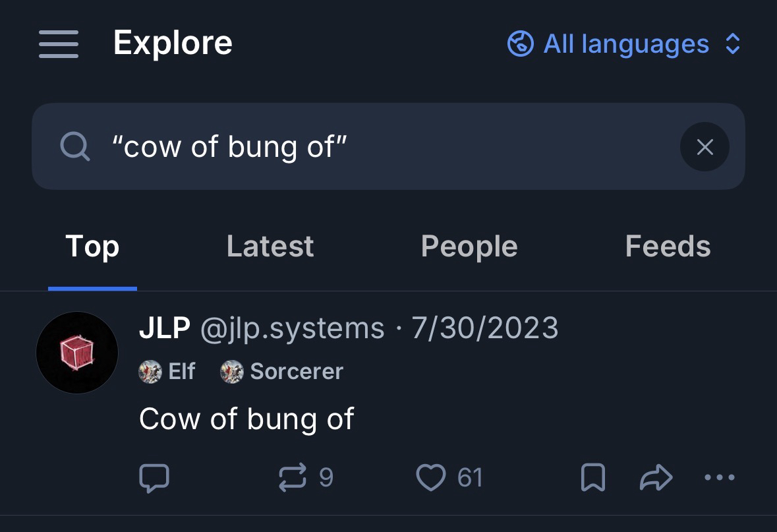Screen dimensions: 777x532
Task: Switch to the Top tab
Action: click(92, 247)
